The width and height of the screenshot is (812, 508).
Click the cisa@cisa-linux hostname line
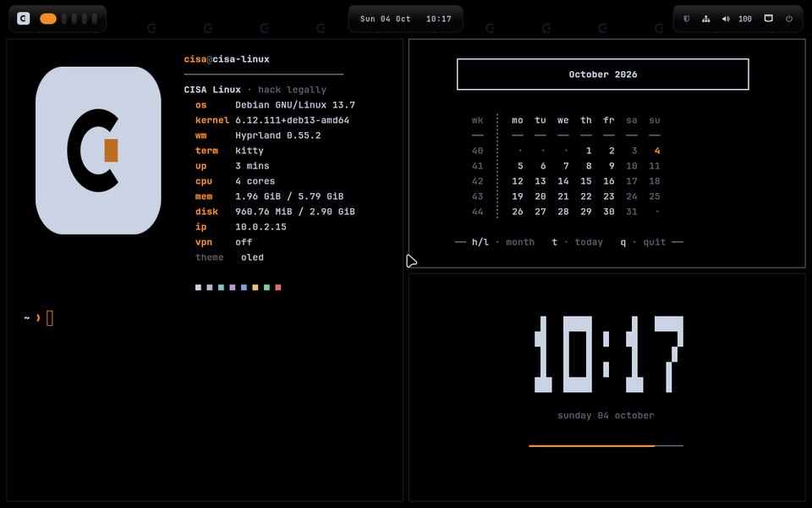pos(227,59)
